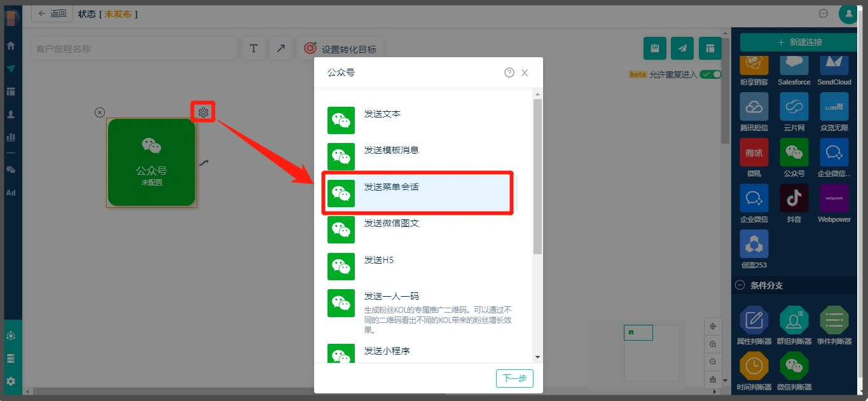Open WeChat icon in left sidebar

[x=11, y=170]
